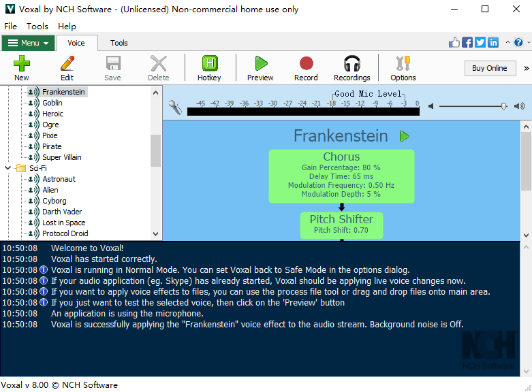532x392 pixels.
Task: Open the green Menu dropdown
Action: click(28, 43)
